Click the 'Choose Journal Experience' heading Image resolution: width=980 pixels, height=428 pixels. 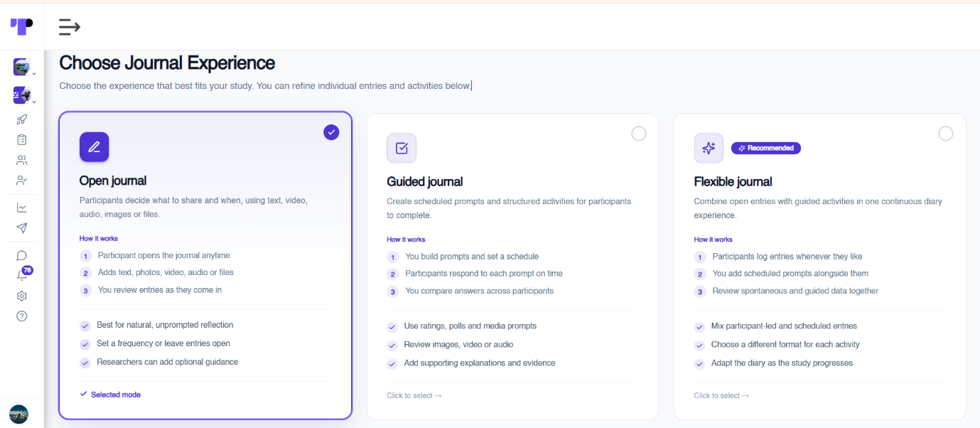(x=167, y=63)
